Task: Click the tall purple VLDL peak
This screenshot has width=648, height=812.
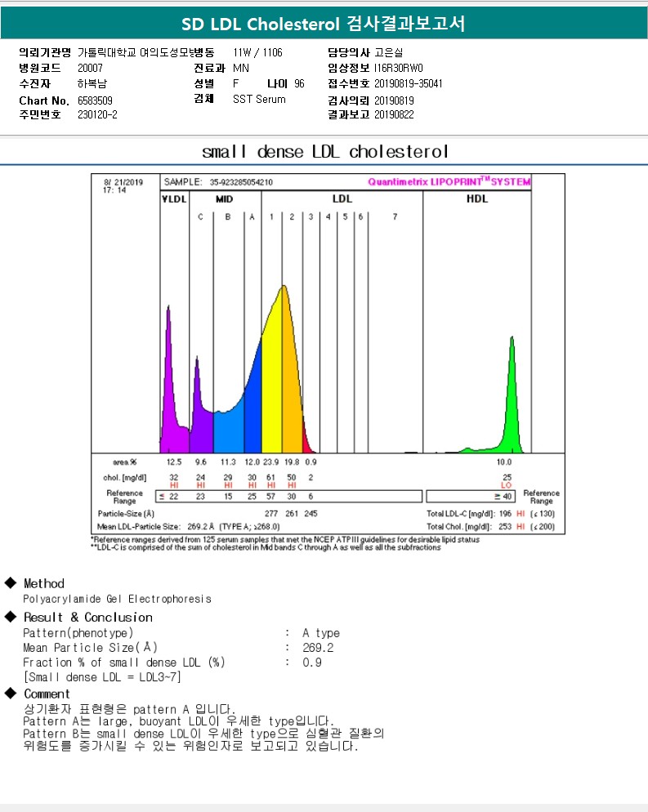Action: 169,368
